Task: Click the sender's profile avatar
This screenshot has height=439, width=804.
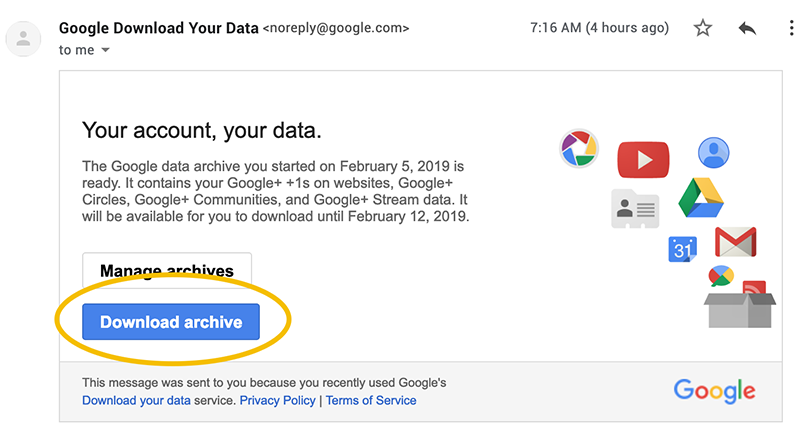Action: [x=22, y=38]
